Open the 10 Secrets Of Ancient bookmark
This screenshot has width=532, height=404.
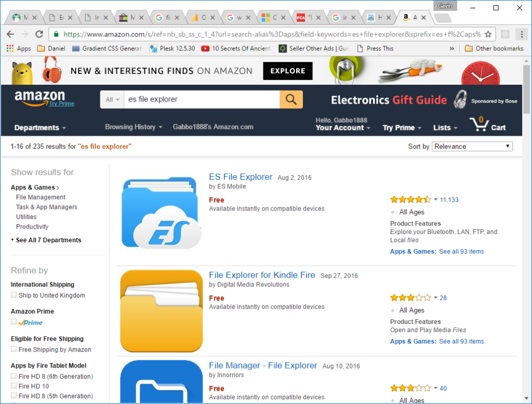(x=236, y=48)
